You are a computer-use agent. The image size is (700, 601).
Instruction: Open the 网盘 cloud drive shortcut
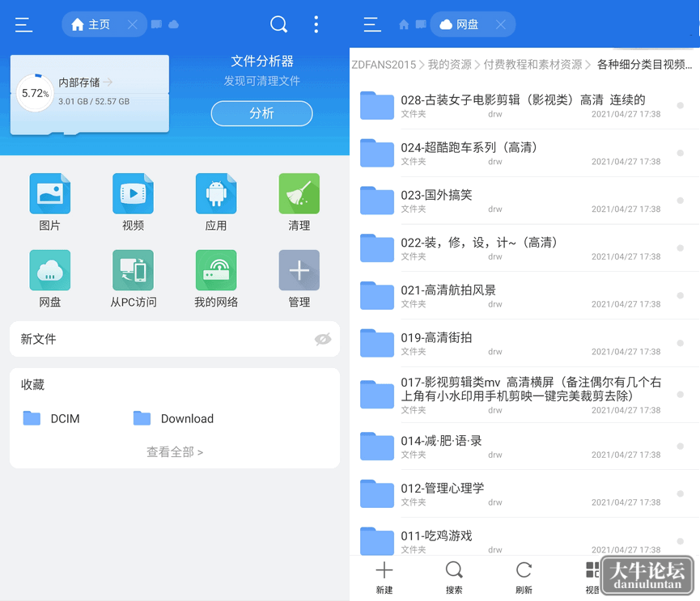click(49, 279)
